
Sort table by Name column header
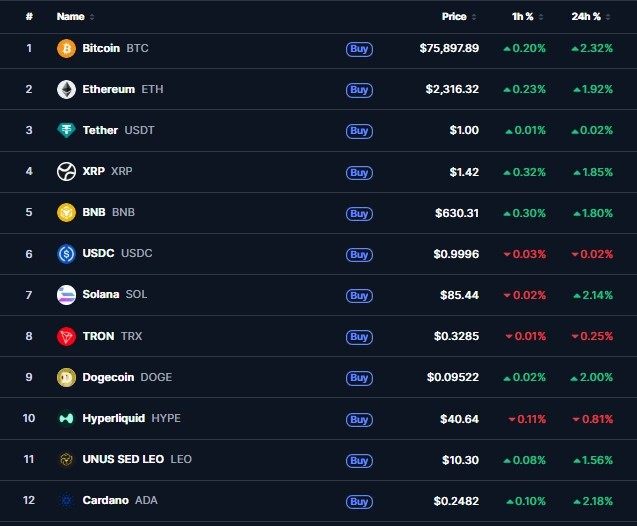click(71, 17)
